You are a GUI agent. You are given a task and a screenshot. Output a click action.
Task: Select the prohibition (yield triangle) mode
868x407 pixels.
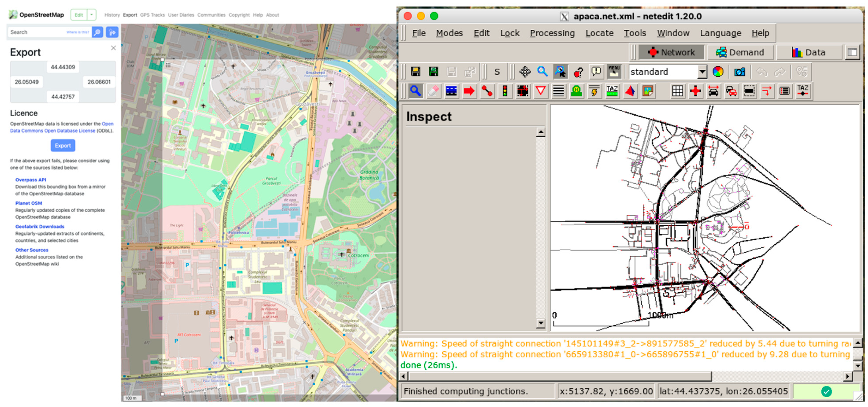coord(540,91)
